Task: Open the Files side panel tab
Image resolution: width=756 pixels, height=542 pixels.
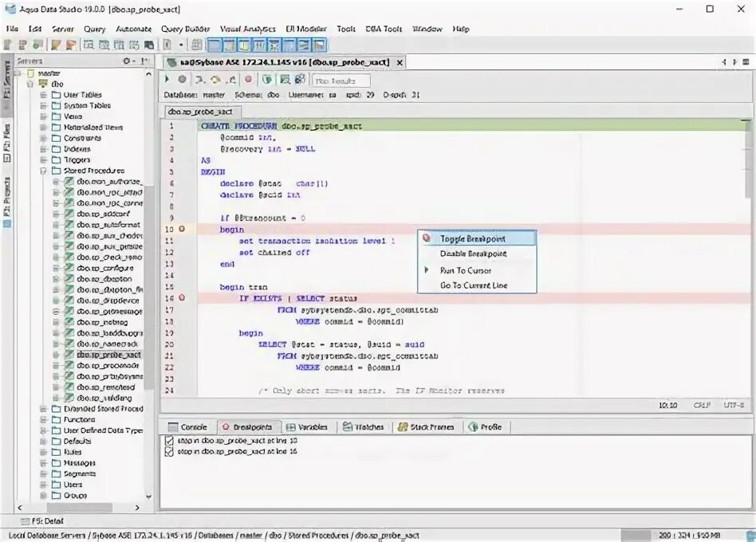Action: 6,143
